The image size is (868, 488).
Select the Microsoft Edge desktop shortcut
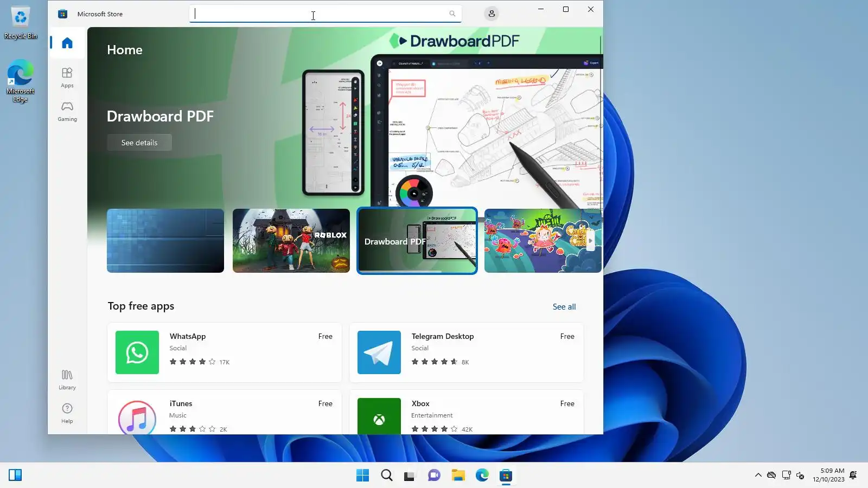coord(21,81)
